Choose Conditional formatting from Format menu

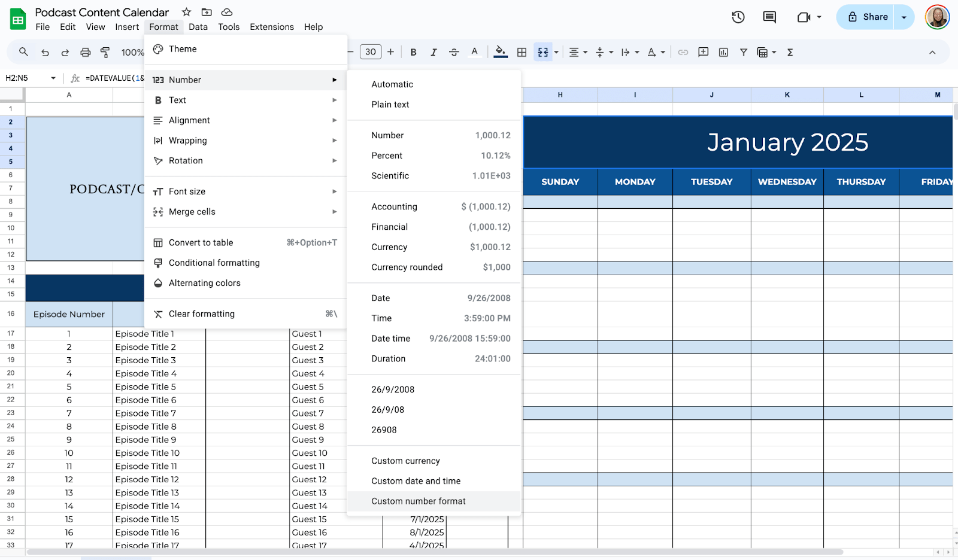coord(214,263)
